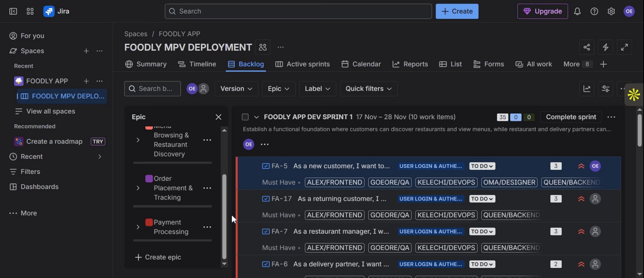Open view settings sliders icon
Viewport: 644px width, 278px height.
pos(605,89)
